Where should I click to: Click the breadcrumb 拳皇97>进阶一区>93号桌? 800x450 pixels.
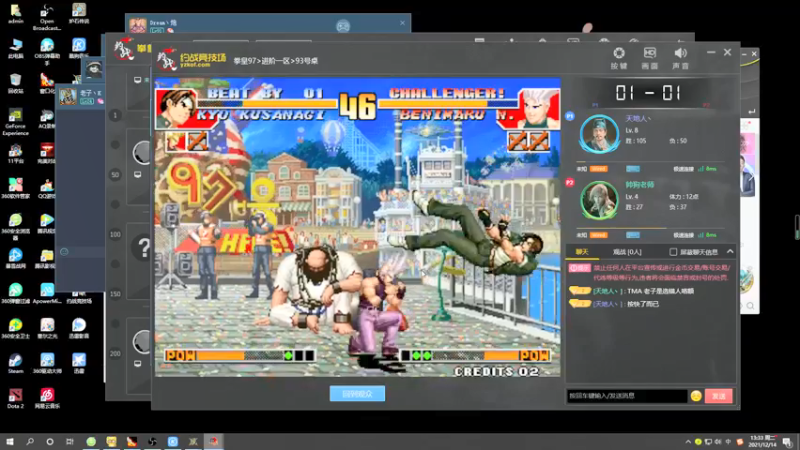276,61
